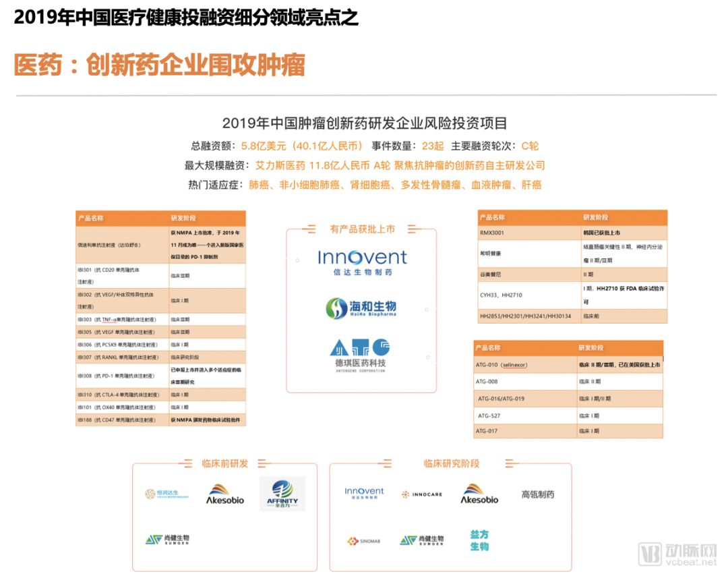Click the HH2853/HH2301/HH3241/HH30134 cell
This screenshot has width=728, height=576.
528,316
